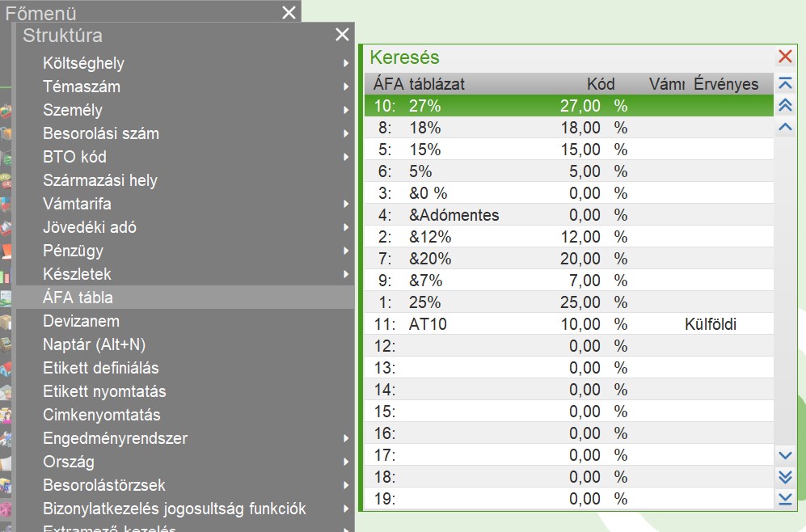The height and width of the screenshot is (532, 806).
Task: Expand the Engedményrendszer submenu arrow
Action: (x=346, y=438)
